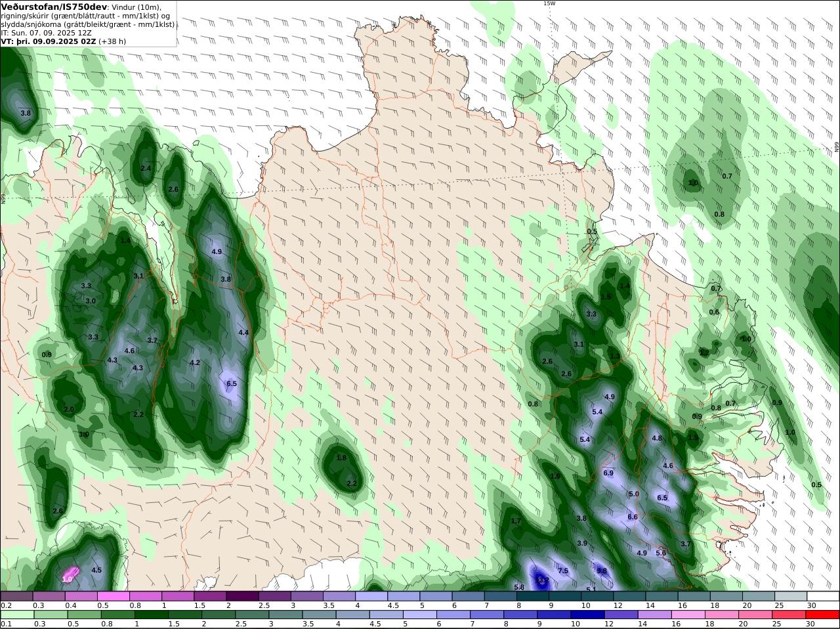Select the 'IT: Sun. 07. 09. 2025 12Z' line
The height and width of the screenshot is (629, 840).
coord(47,32)
